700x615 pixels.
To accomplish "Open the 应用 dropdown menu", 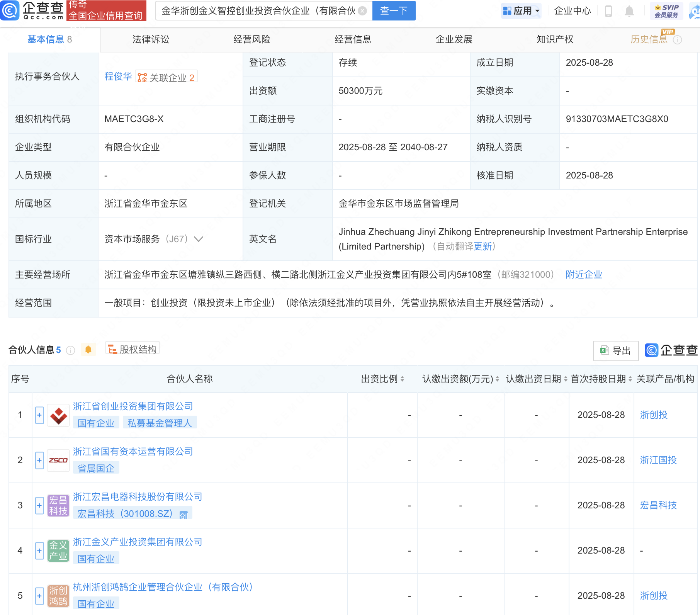I will (521, 11).
